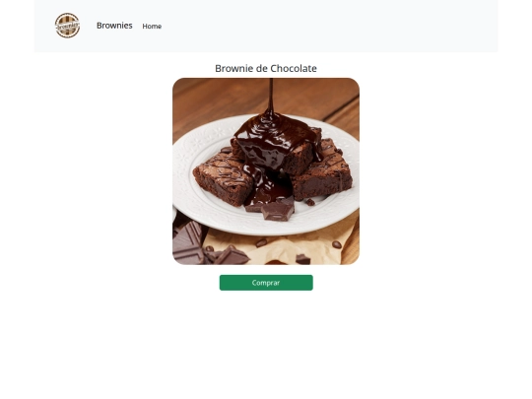Click the top brownie covered in syrup

coord(277,144)
